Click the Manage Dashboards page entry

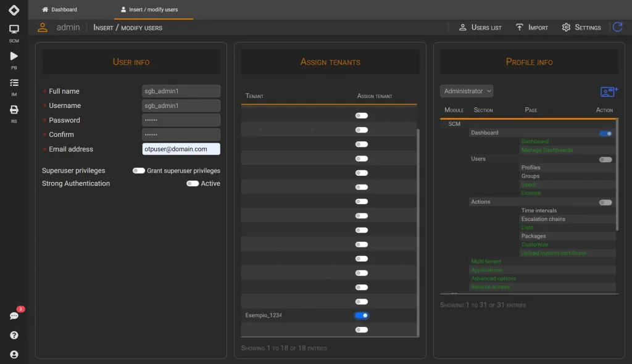point(547,150)
